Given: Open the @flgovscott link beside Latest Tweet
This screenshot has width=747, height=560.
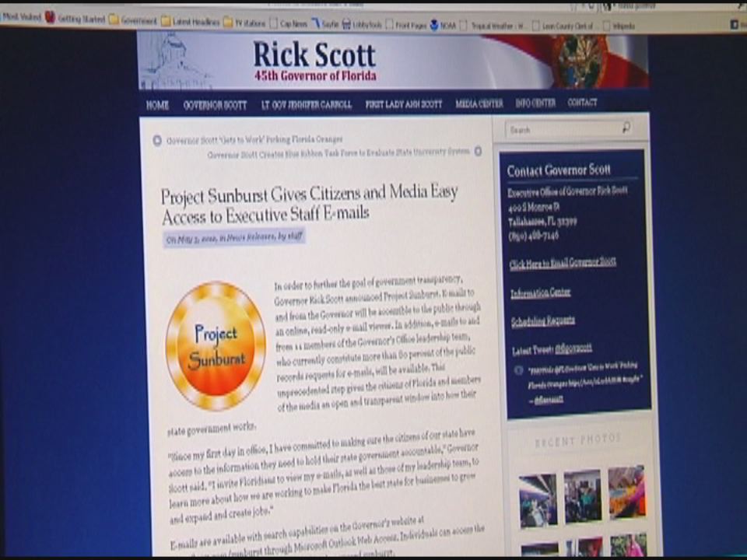Looking at the screenshot, I should pos(573,348).
